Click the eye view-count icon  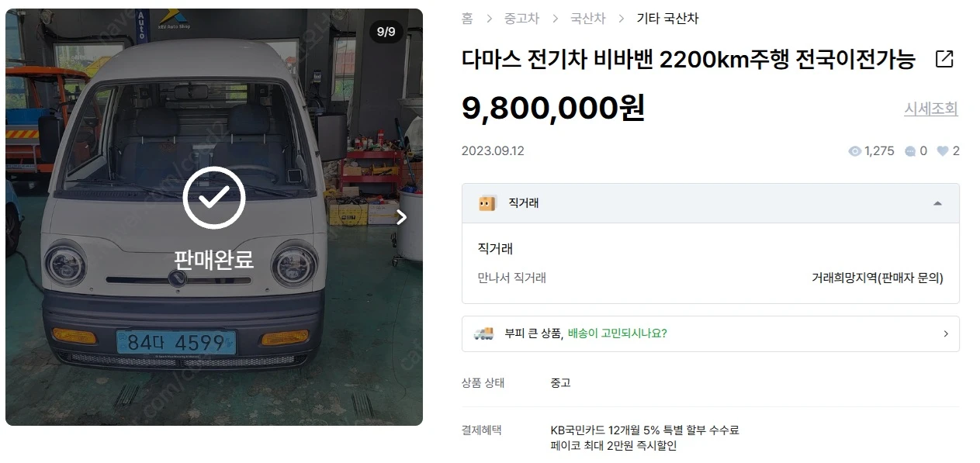click(855, 151)
